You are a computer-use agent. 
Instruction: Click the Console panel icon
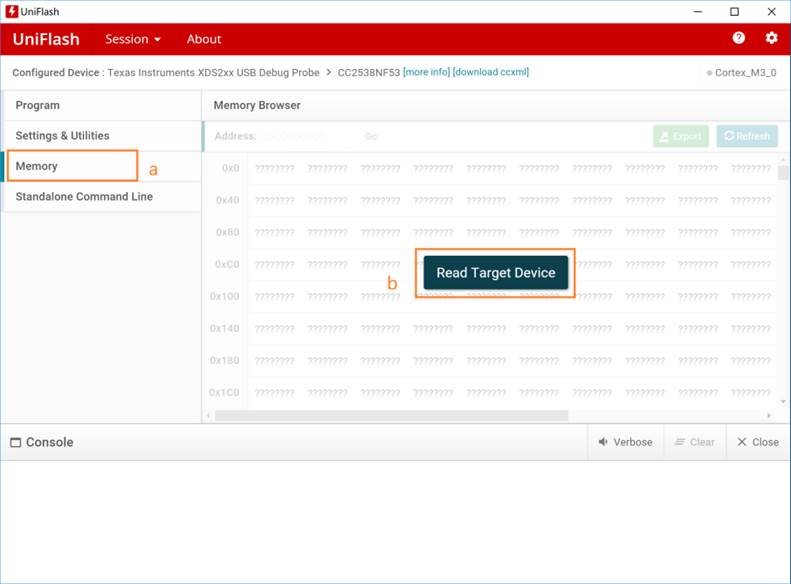pos(15,442)
